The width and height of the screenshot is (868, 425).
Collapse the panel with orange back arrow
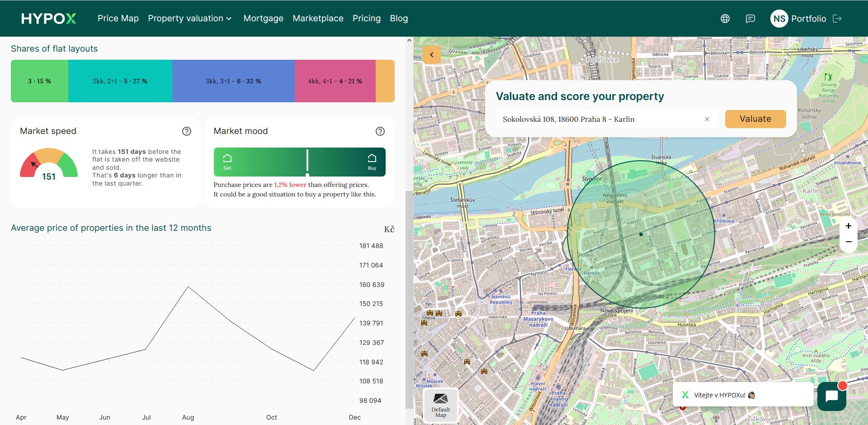(x=432, y=55)
